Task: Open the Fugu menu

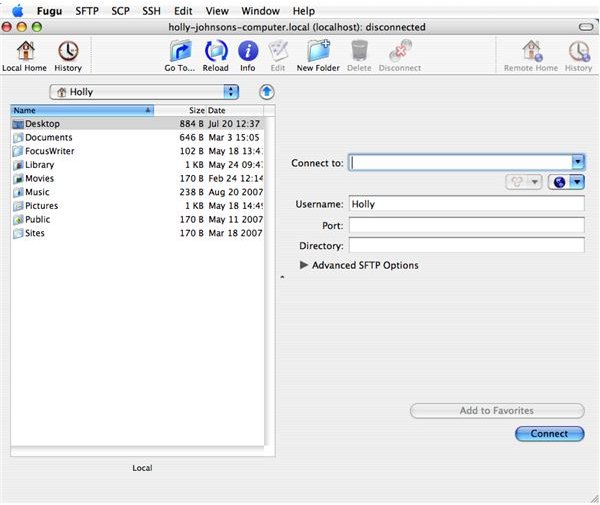Action: (49, 11)
